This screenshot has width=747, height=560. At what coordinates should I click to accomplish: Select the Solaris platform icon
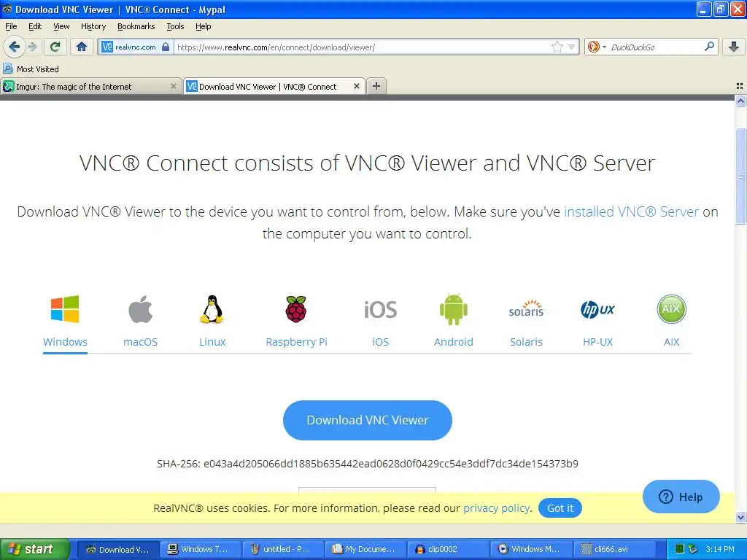coord(527,308)
